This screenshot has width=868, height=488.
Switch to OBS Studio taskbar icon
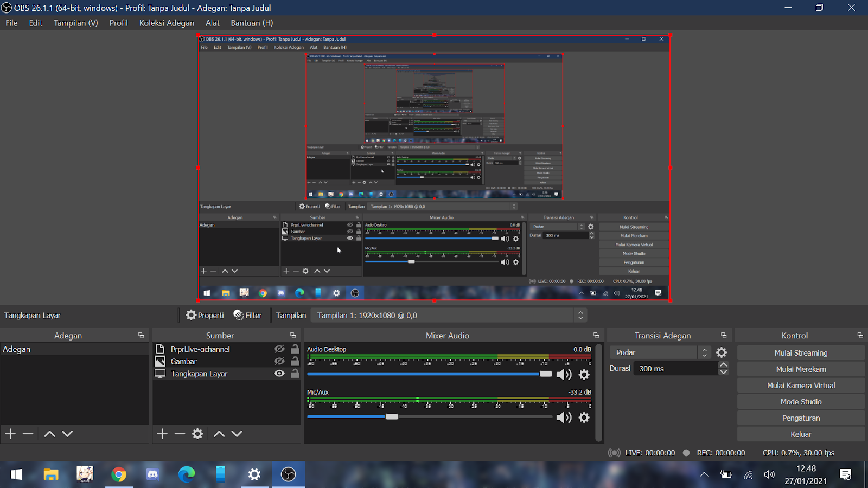289,474
